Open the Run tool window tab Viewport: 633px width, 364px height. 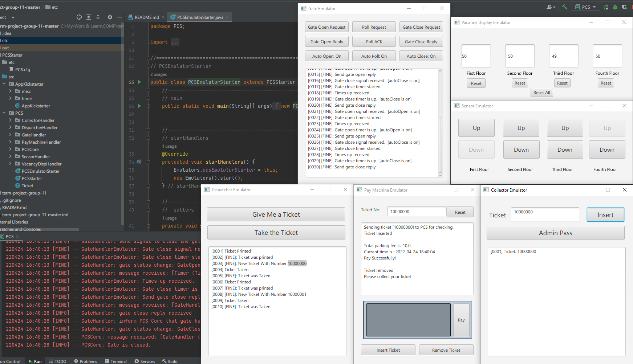tap(35, 361)
